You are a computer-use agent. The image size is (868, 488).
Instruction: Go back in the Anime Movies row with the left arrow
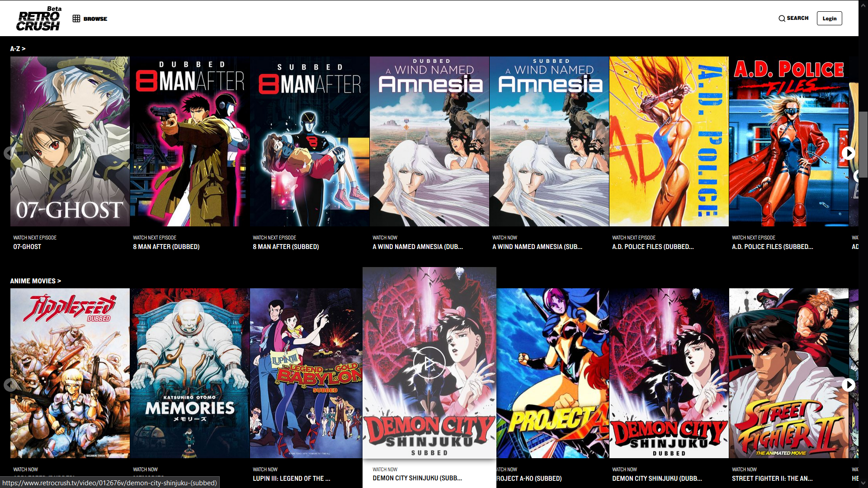click(x=10, y=385)
